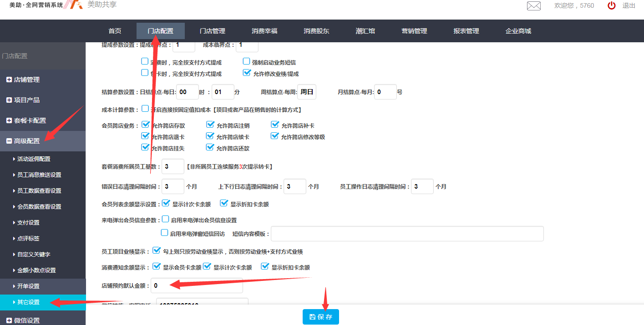The width and height of the screenshot is (644, 325).
Task: Click the 保存 save button
Action: (321, 317)
